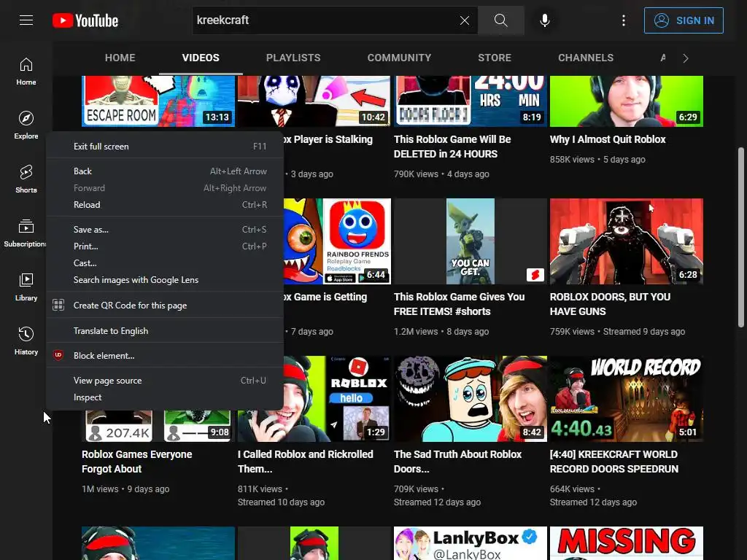Select Create QR Code for this page
The width and height of the screenshot is (747, 560).
coord(165,306)
